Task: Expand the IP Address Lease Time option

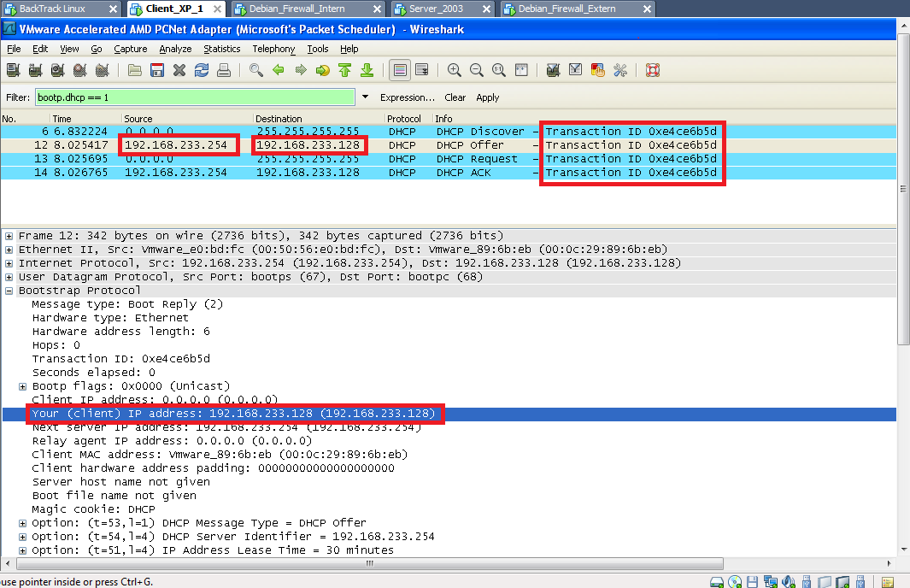Action: point(22,550)
